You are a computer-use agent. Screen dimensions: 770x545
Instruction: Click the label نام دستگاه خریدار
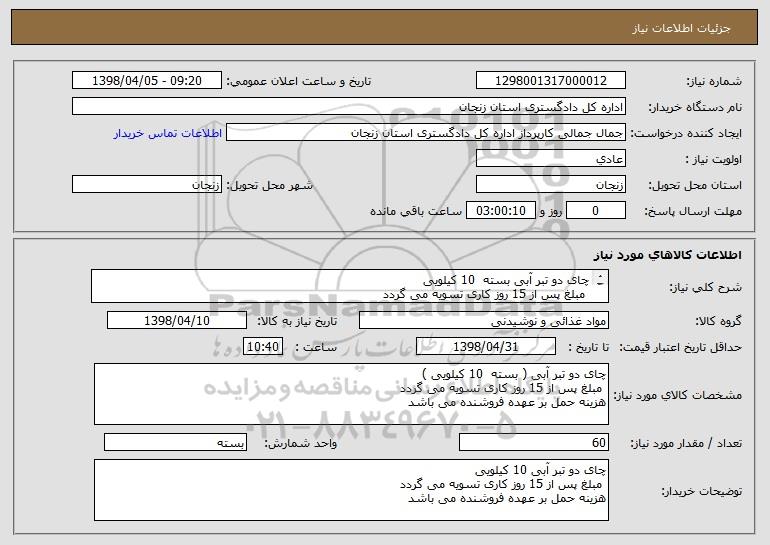point(695,107)
